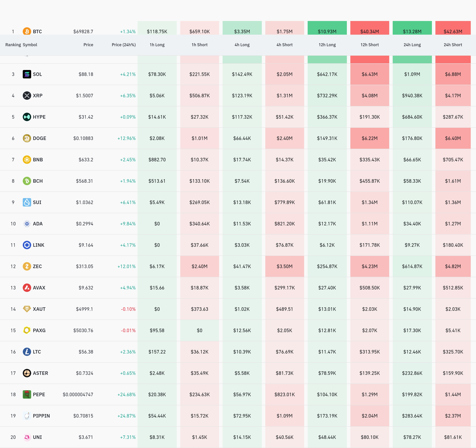
Task: Open the ASTER symbol link
Action: [x=40, y=373]
